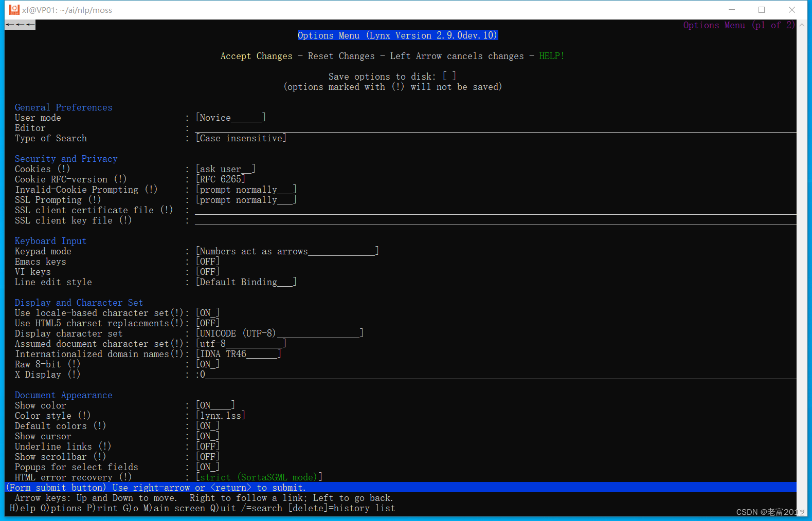Click Accept Changes
This screenshot has width=812, height=521.
pos(256,56)
